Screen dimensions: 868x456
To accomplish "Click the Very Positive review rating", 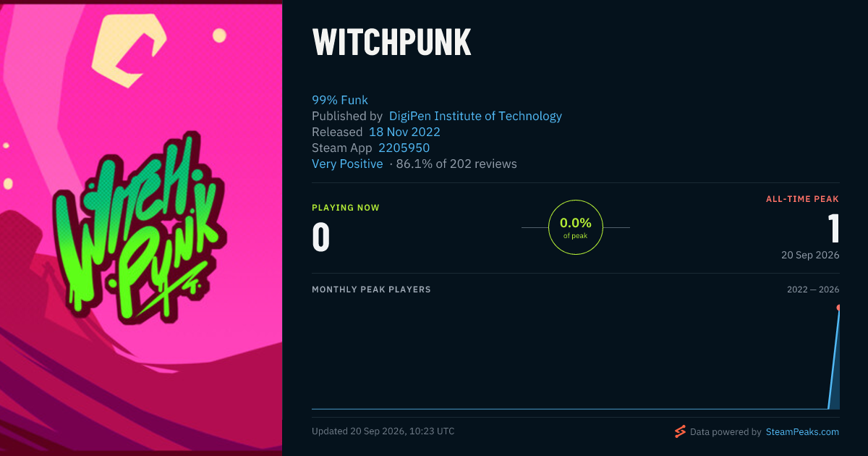I will tap(347, 164).
